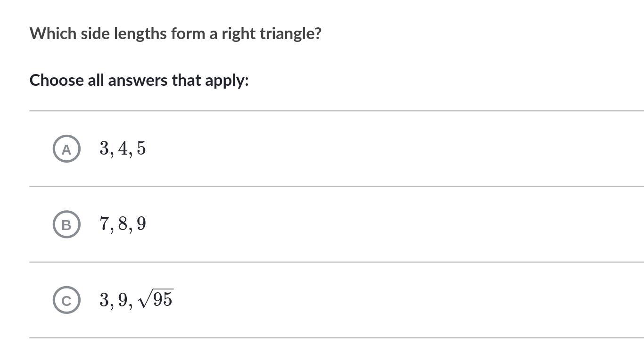This screenshot has width=644, height=362.
Task: Click the answer text 3, 4, 5
Action: pos(123,148)
